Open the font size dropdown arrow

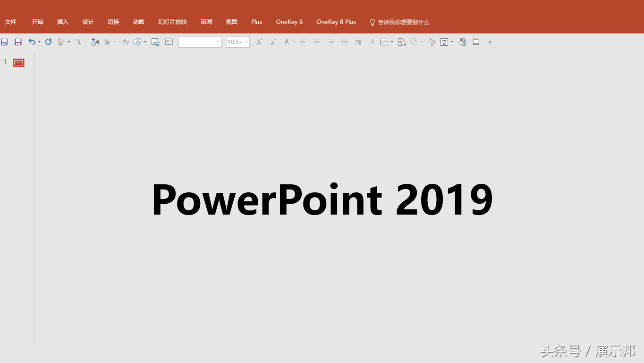246,42
